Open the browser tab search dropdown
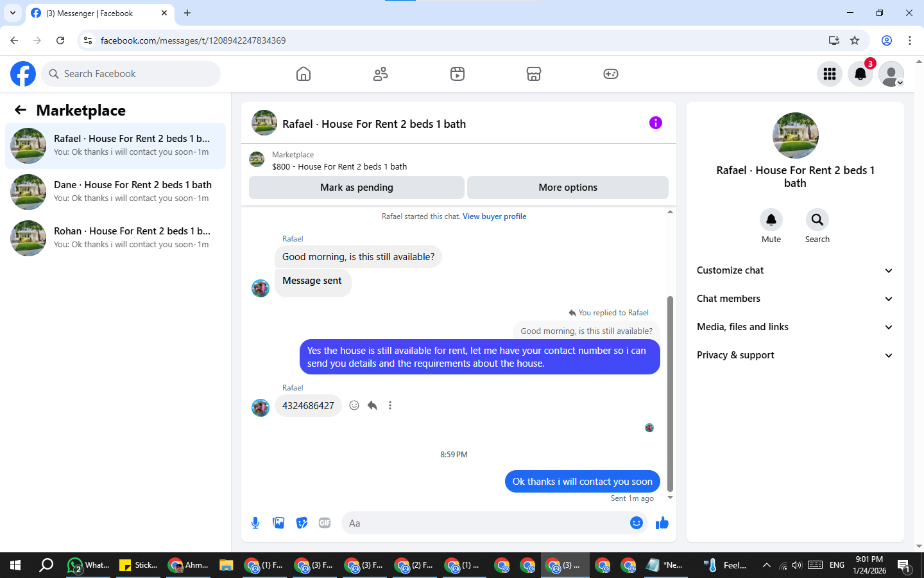 click(x=13, y=13)
